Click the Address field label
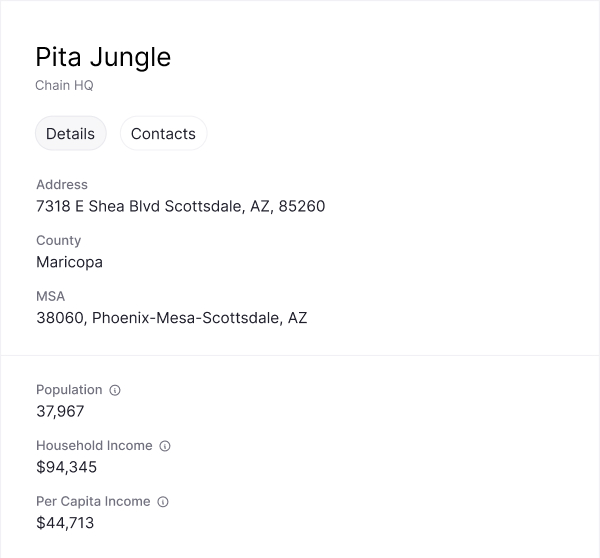This screenshot has width=600, height=558. [x=62, y=184]
